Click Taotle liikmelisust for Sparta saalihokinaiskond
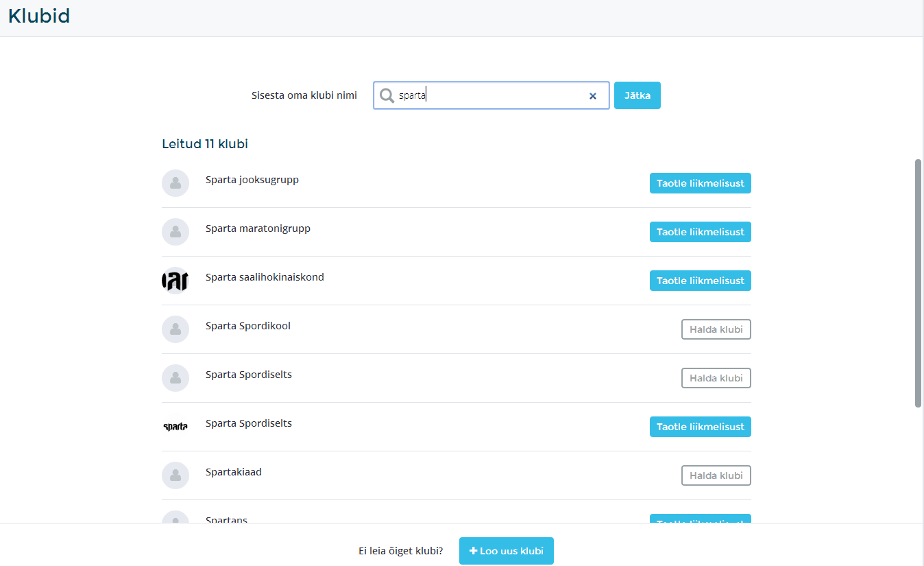 (700, 281)
